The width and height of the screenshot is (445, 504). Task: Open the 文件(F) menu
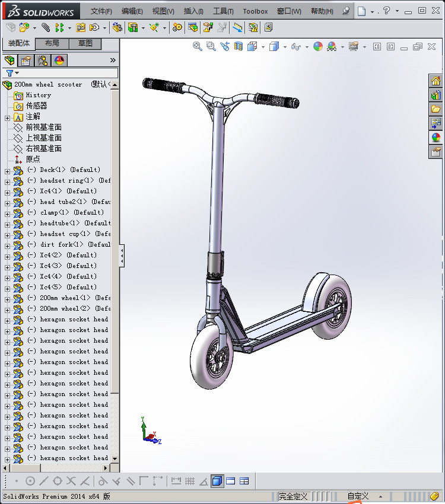click(x=101, y=11)
